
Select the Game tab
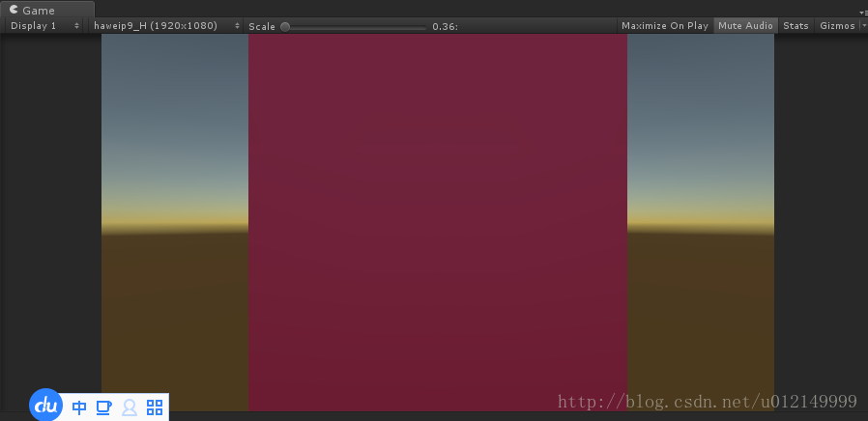(47, 10)
